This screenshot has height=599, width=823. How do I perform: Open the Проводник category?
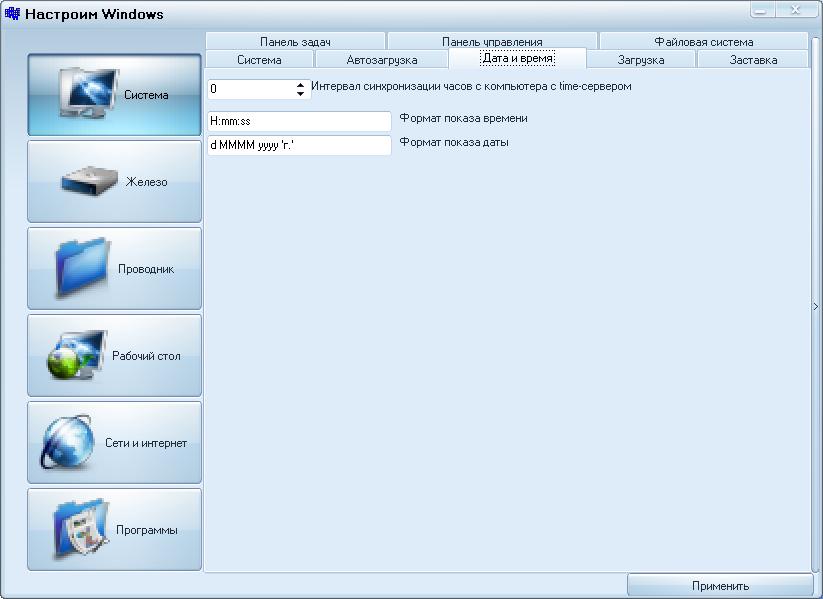coord(114,268)
